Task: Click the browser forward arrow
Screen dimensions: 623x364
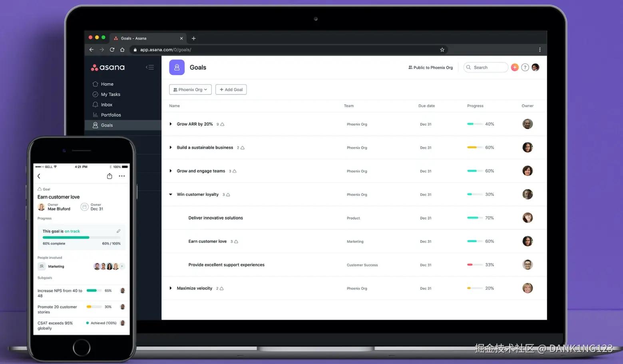Action: pos(102,50)
